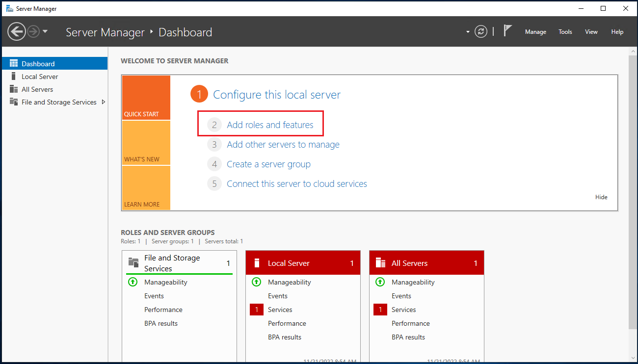This screenshot has width=638, height=364.
Task: Open Services in Local Server tile
Action: [x=280, y=310]
